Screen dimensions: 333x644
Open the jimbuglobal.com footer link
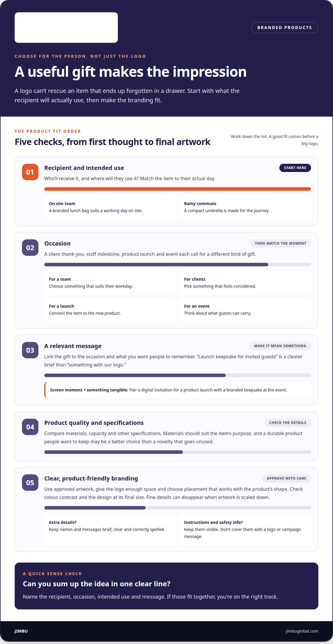coord(302,631)
